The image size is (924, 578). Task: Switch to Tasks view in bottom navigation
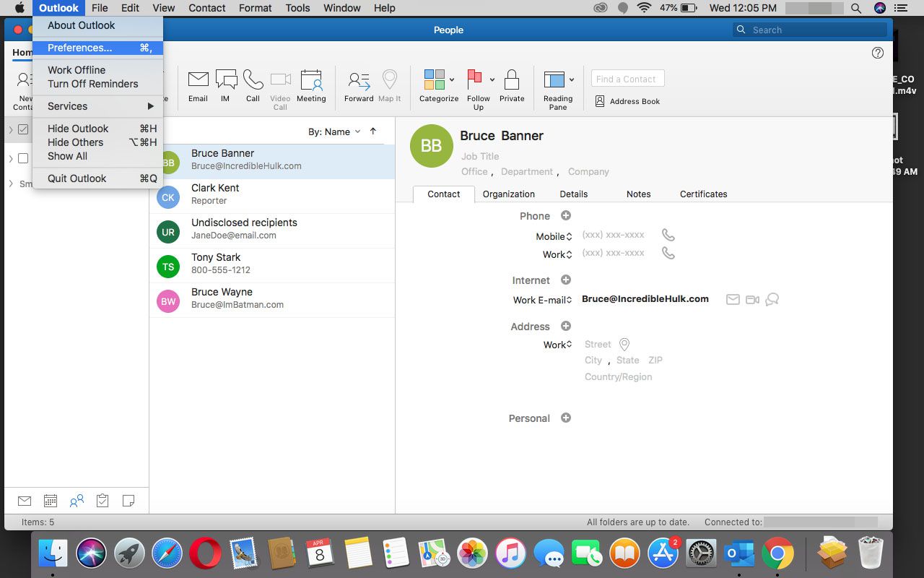coord(103,501)
